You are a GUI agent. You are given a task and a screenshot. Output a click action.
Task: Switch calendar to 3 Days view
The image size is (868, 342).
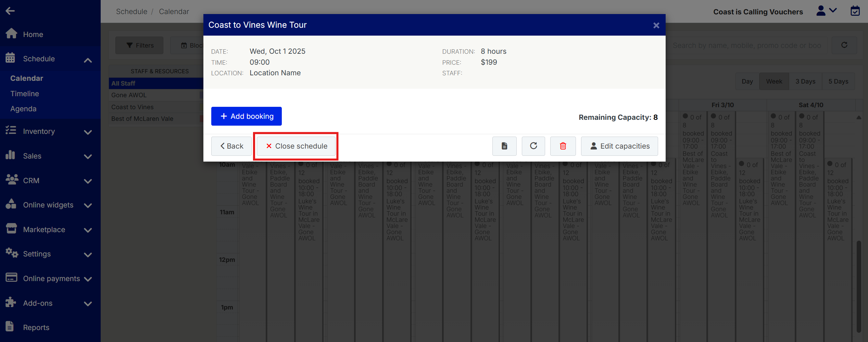point(805,81)
